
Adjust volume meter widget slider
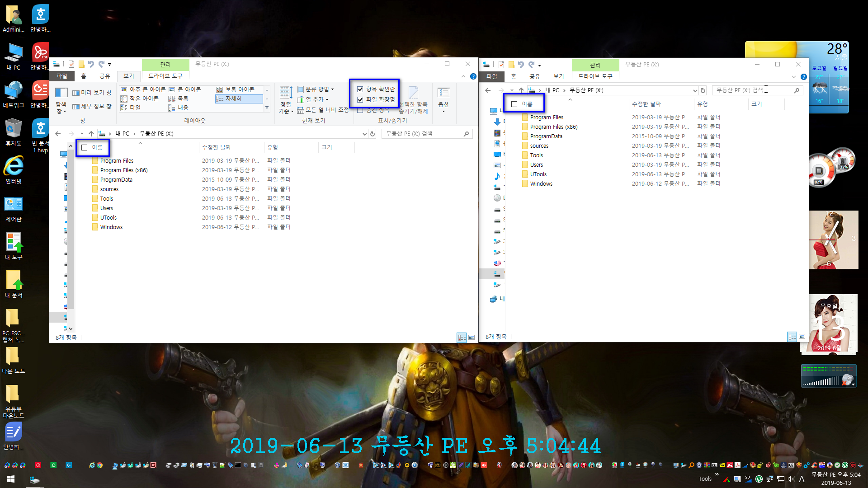[x=821, y=382]
